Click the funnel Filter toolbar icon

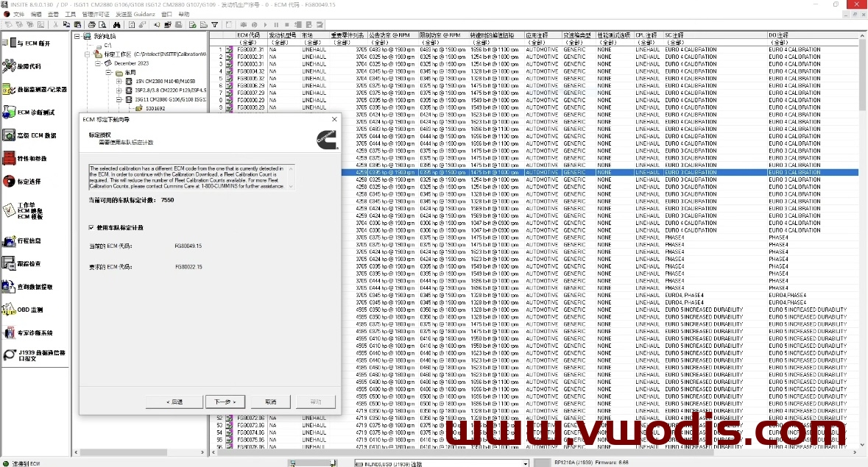click(x=215, y=25)
